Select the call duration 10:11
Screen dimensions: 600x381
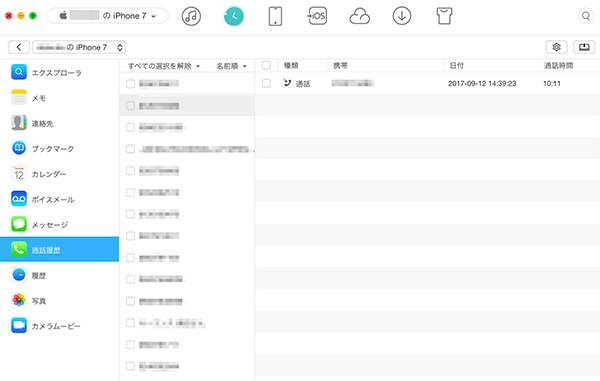coord(552,83)
